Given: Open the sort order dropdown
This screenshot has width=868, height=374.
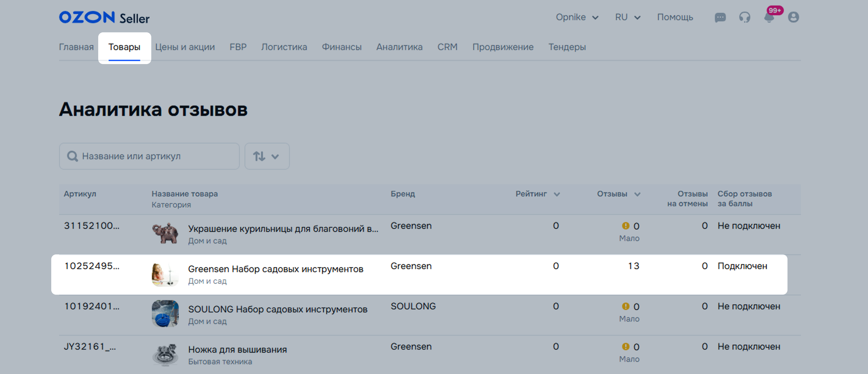Looking at the screenshot, I should click(267, 156).
